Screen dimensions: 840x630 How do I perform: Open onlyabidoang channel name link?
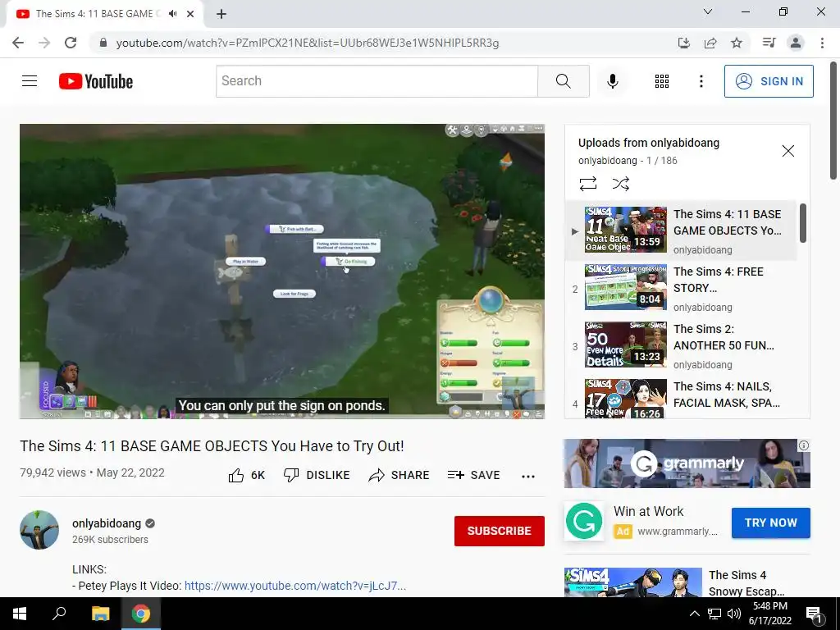pos(107,523)
